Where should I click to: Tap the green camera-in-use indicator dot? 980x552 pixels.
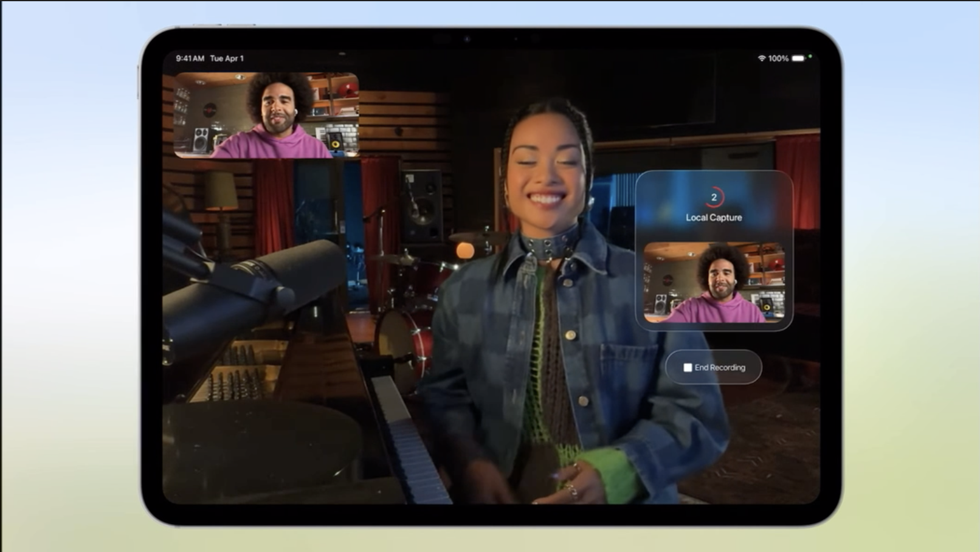point(810,57)
